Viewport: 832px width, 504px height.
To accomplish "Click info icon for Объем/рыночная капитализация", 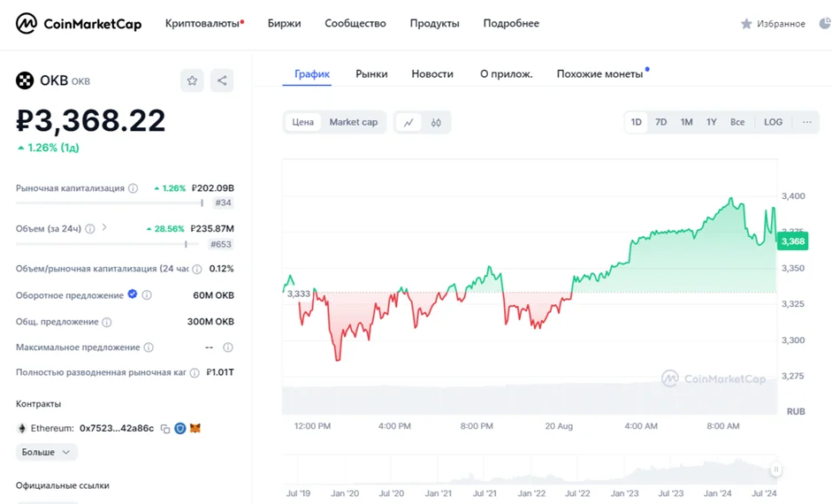I will click(x=197, y=269).
